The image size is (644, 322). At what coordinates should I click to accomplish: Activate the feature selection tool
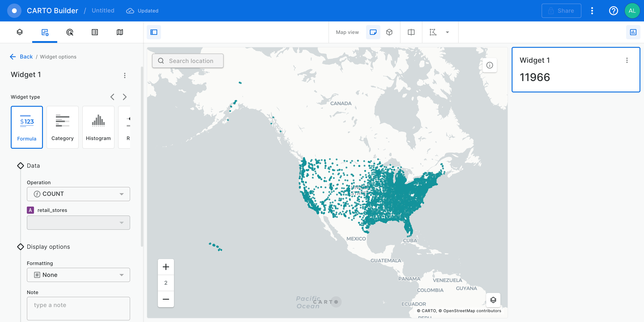[x=433, y=32]
